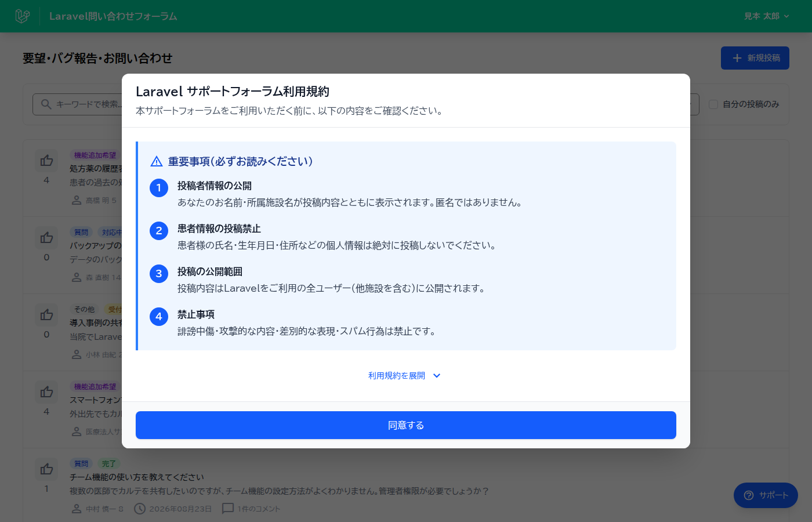Click the キーワードで検索 search field
The image size is (812, 522).
click(x=77, y=104)
